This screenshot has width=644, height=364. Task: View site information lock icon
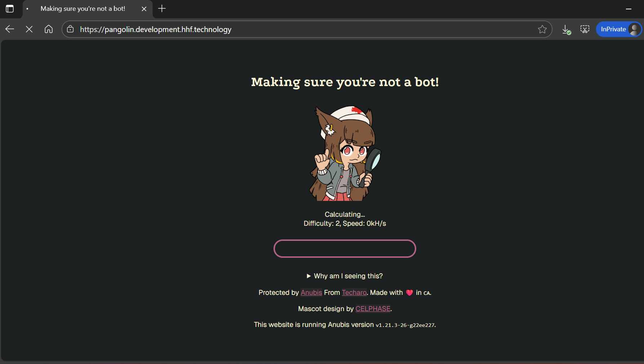pos(70,29)
